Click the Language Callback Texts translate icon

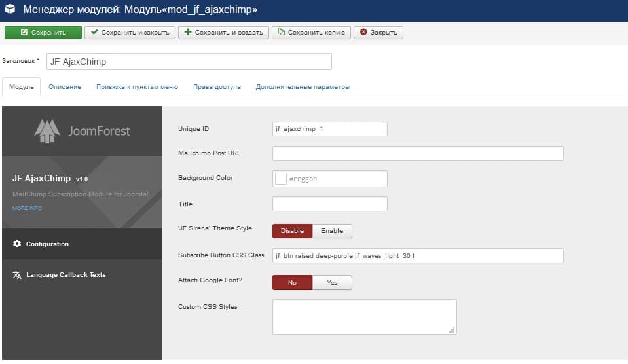[x=17, y=275]
